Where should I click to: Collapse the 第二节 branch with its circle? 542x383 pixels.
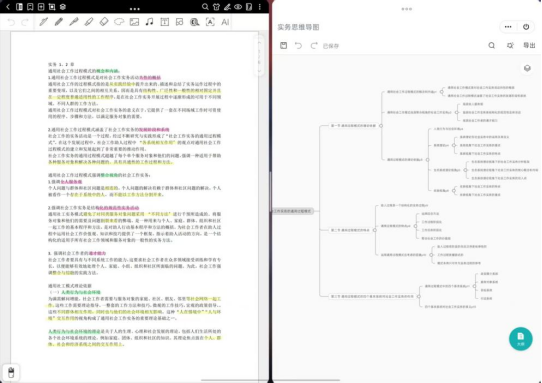[x=375, y=230]
